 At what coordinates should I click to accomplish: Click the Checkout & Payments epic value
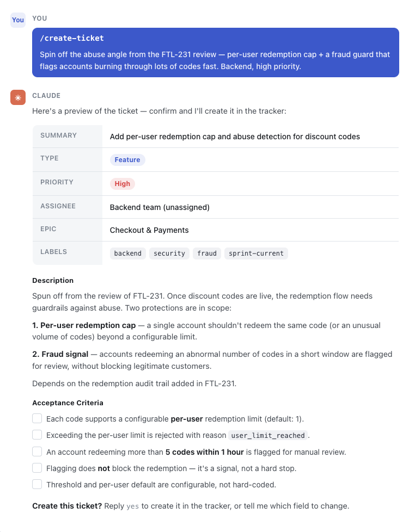[149, 230]
